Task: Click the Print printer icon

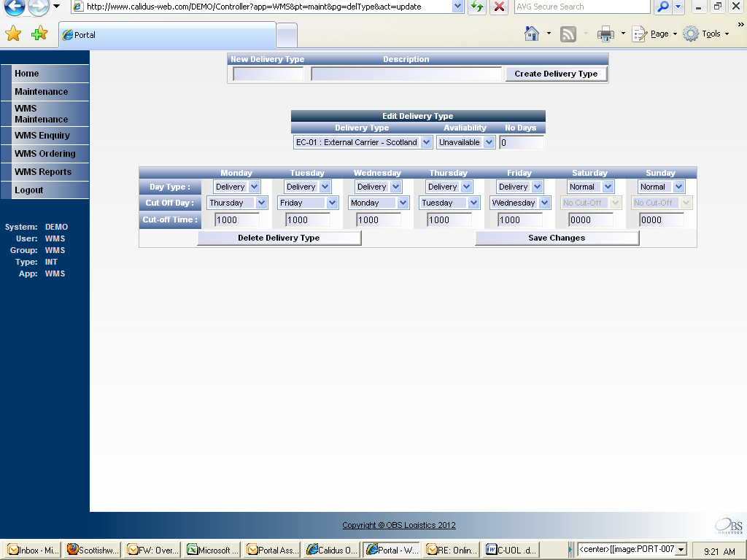Action: [x=605, y=34]
